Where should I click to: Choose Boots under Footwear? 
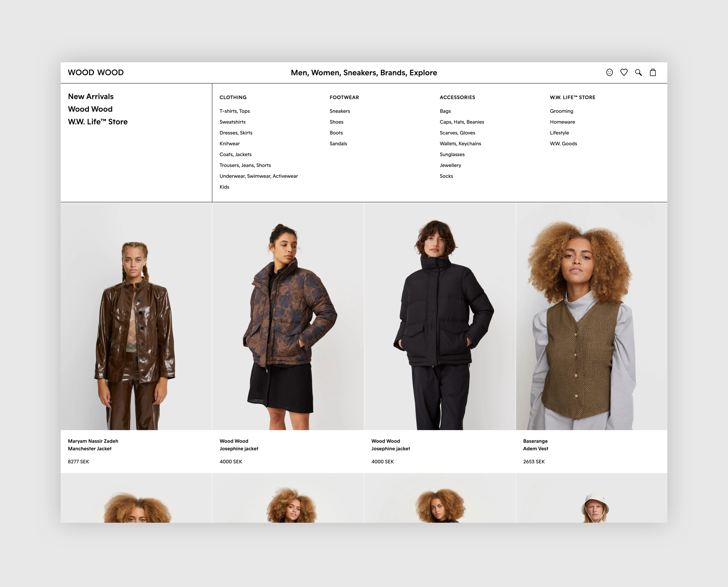point(336,133)
